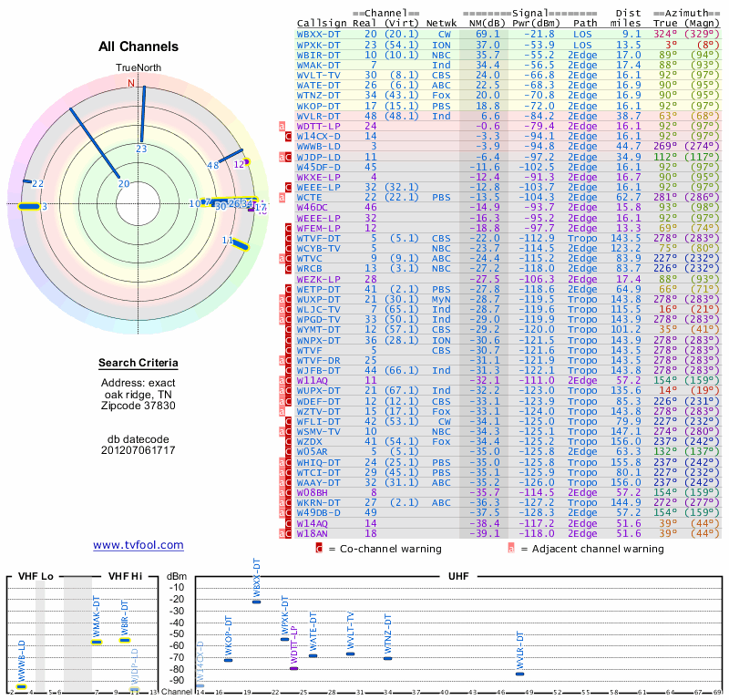729x700 pixels.
Task: Click the WVLR-DT marker in the UHF spectrum chart
Action: click(x=519, y=674)
